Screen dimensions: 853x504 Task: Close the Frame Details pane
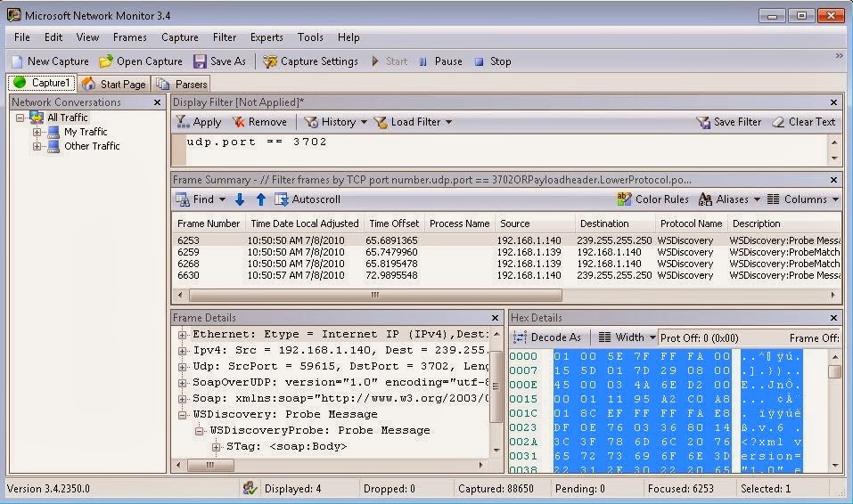click(x=495, y=318)
